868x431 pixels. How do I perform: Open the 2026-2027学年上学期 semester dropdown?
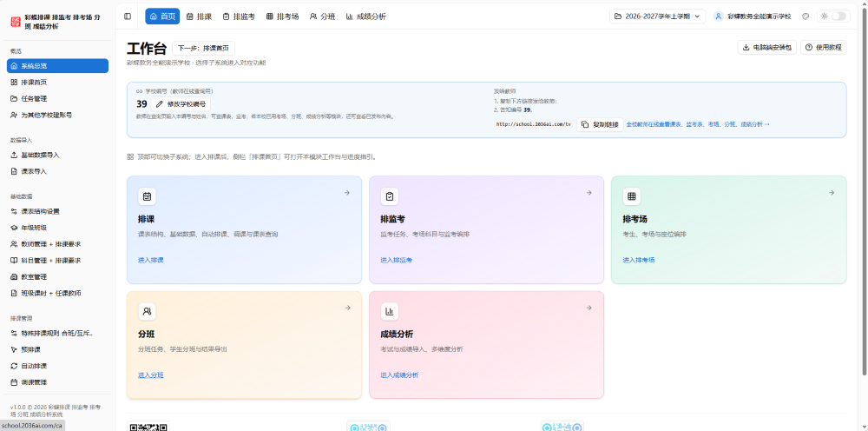(x=657, y=17)
